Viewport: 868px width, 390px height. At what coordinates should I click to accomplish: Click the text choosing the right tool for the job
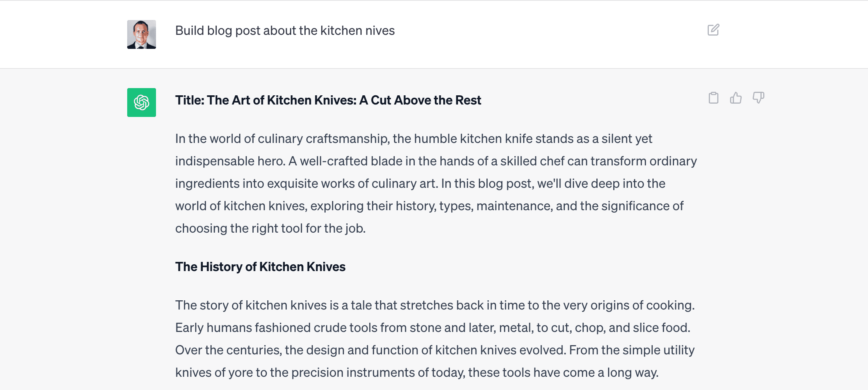coord(270,228)
